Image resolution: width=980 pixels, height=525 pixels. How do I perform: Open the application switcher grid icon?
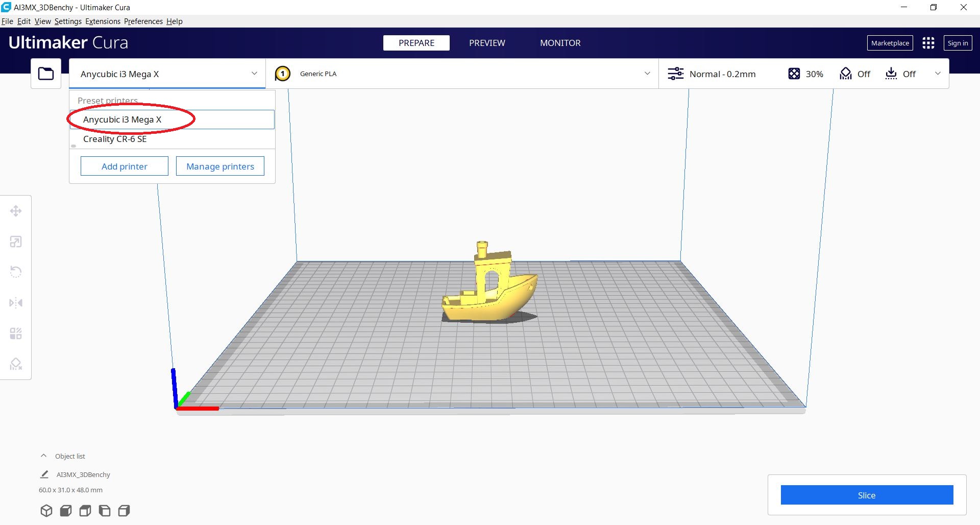(x=928, y=43)
